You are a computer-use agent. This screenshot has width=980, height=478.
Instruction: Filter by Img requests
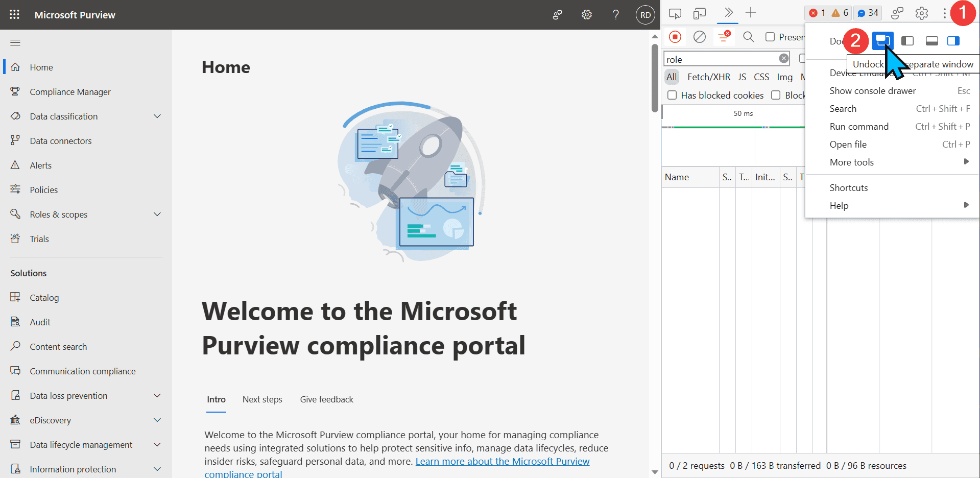(x=785, y=77)
